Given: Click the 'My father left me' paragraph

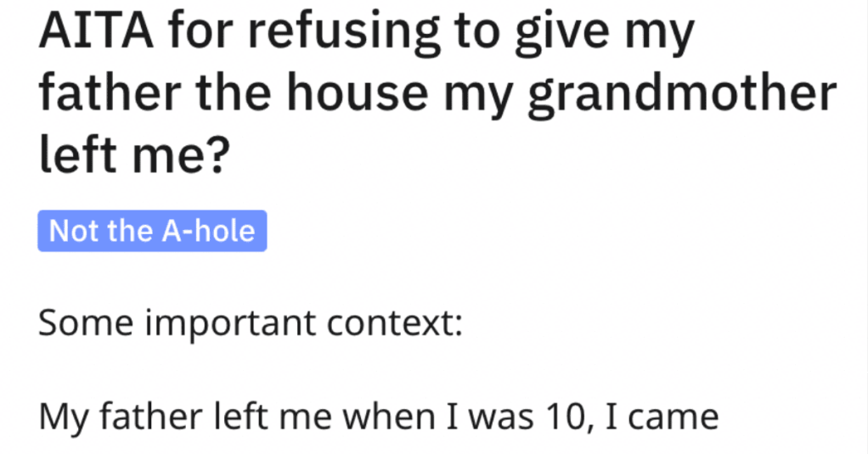Looking at the screenshot, I should pyautogui.click(x=379, y=417).
